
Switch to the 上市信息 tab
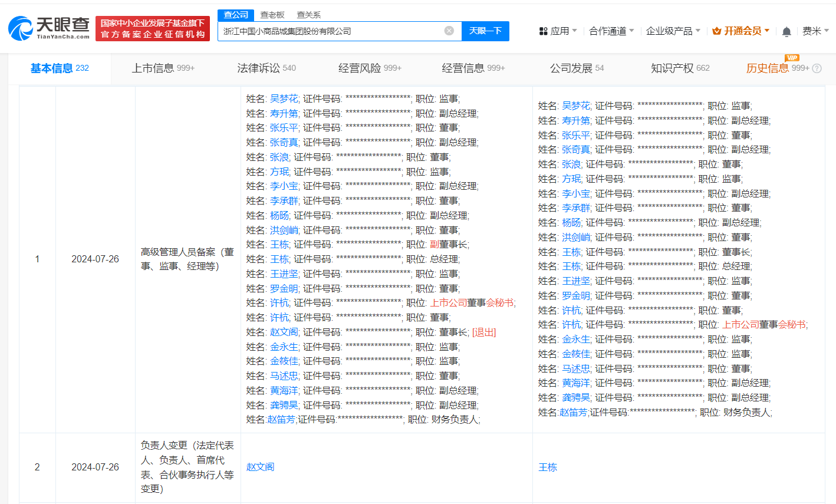(156, 68)
